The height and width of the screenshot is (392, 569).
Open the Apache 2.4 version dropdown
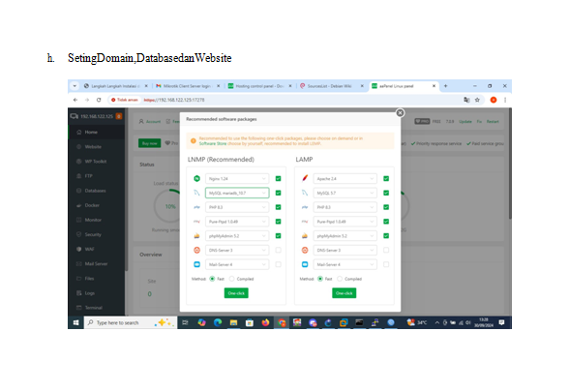pyautogui.click(x=344, y=178)
